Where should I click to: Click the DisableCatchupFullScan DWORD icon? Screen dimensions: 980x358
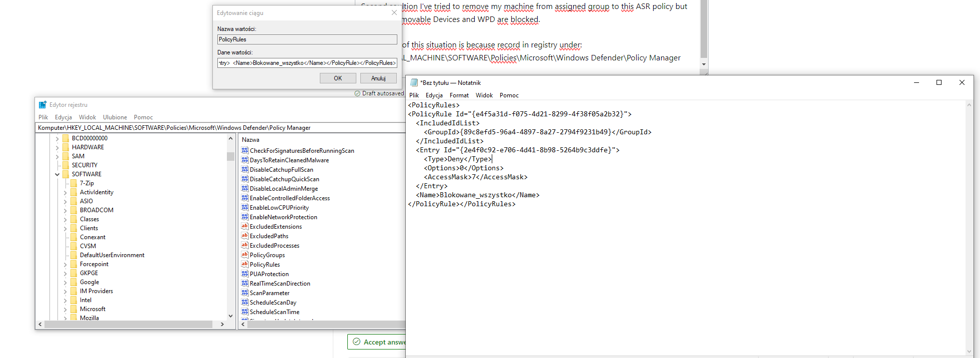pos(245,169)
